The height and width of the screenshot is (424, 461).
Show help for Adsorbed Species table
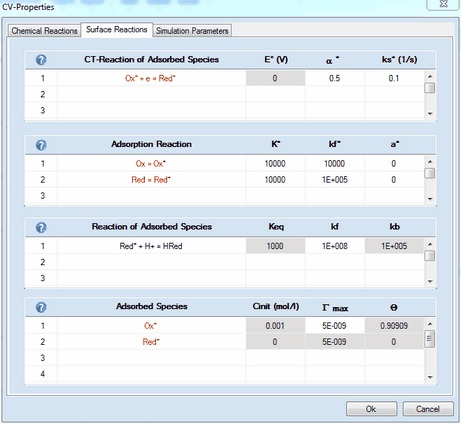tap(41, 307)
